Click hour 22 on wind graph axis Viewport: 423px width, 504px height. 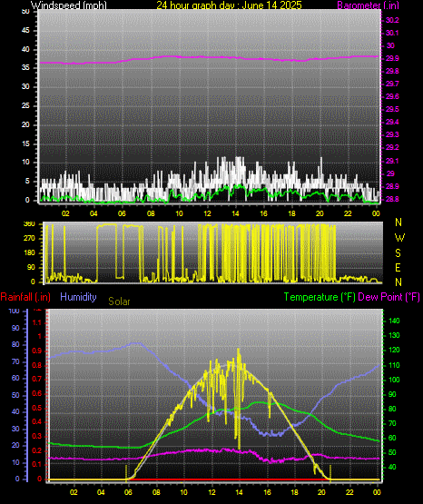[349, 213]
